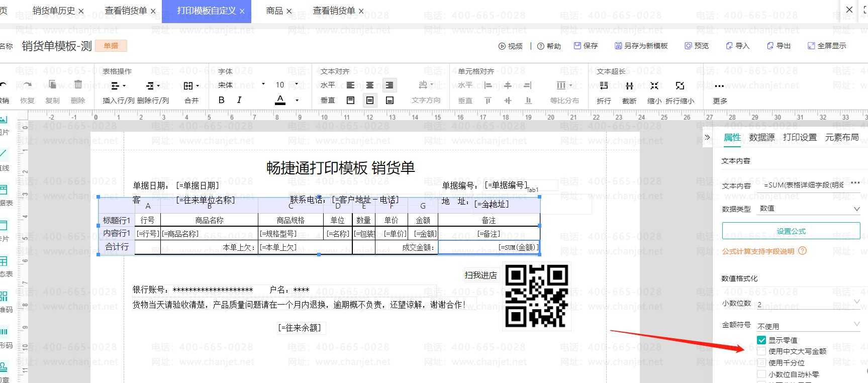Click the copy (复制) icon
Viewport: 868px width, 383px height.
point(53,85)
